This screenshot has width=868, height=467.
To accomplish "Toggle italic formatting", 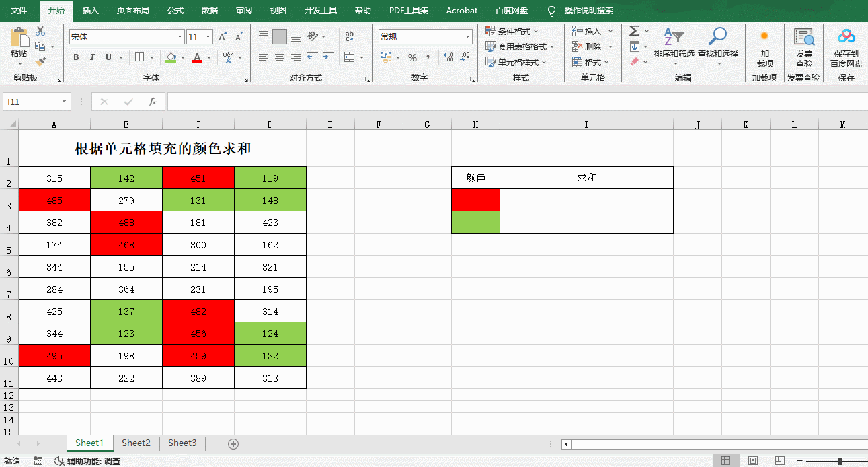I will [x=92, y=57].
